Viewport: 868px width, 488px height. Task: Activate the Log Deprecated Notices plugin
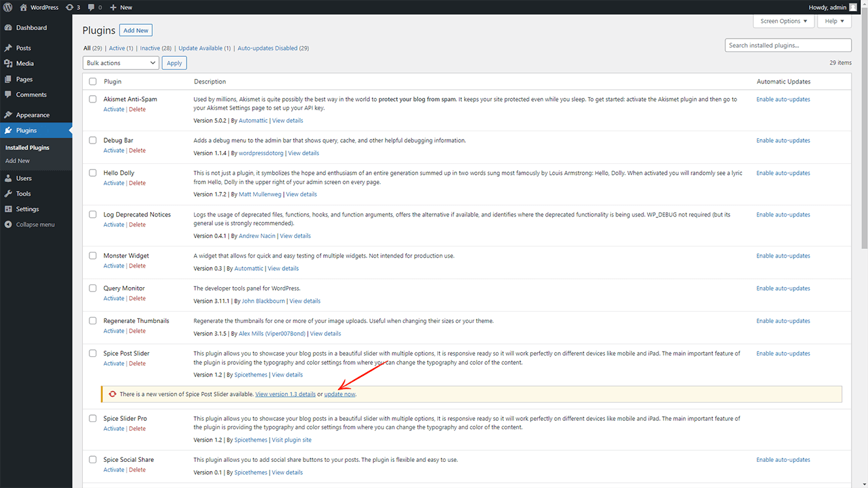click(114, 224)
